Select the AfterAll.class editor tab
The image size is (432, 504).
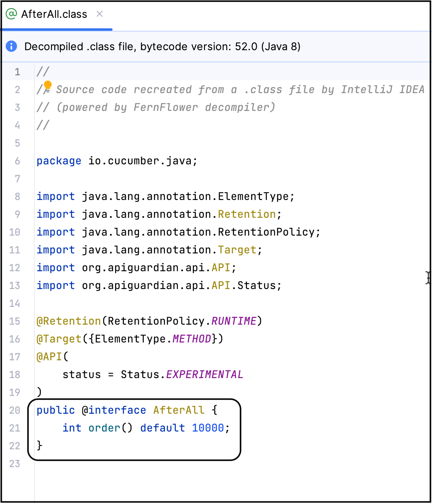[x=54, y=15]
